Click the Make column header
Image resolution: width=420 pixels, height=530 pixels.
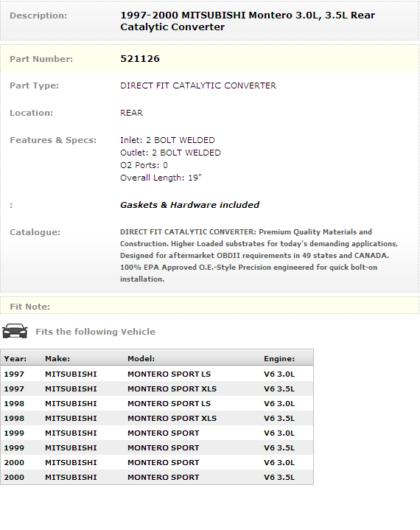(x=57, y=359)
